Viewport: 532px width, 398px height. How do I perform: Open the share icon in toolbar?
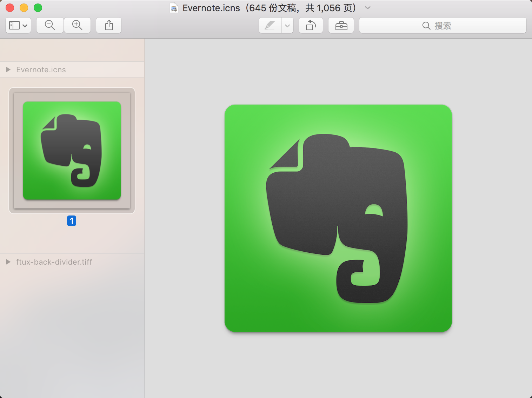click(x=109, y=25)
